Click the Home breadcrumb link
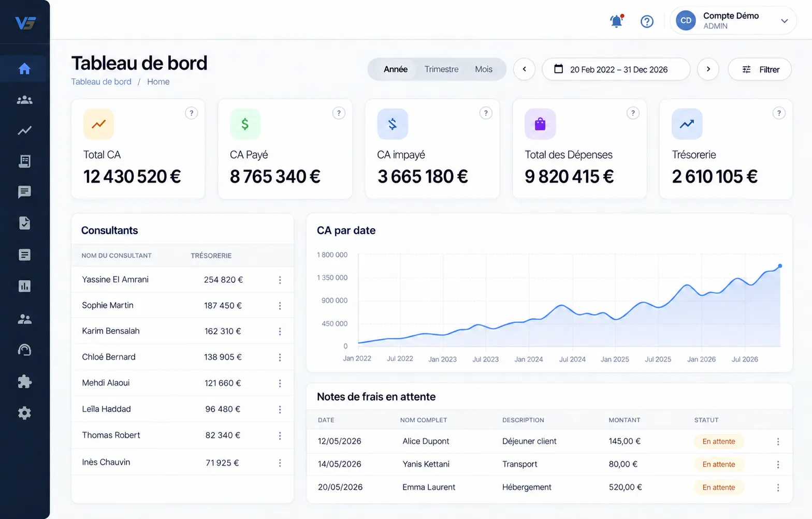Viewport: 812px width, 519px height. pos(158,82)
